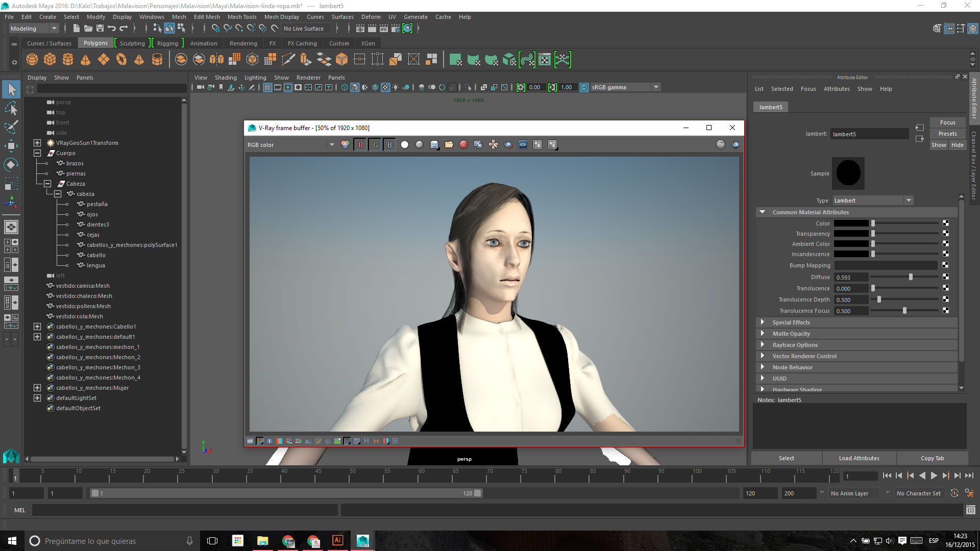Click the Presets button
980x551 pixels.
point(947,134)
